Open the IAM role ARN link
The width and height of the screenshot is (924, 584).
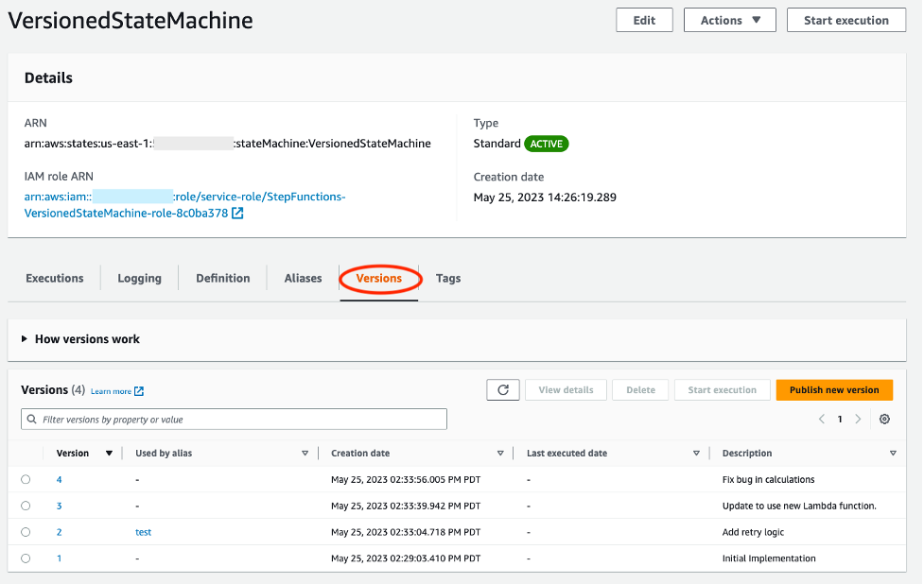point(184,205)
